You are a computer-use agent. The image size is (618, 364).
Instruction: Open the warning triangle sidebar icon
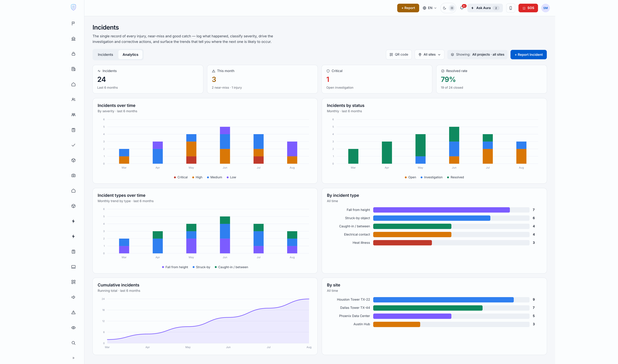click(73, 313)
